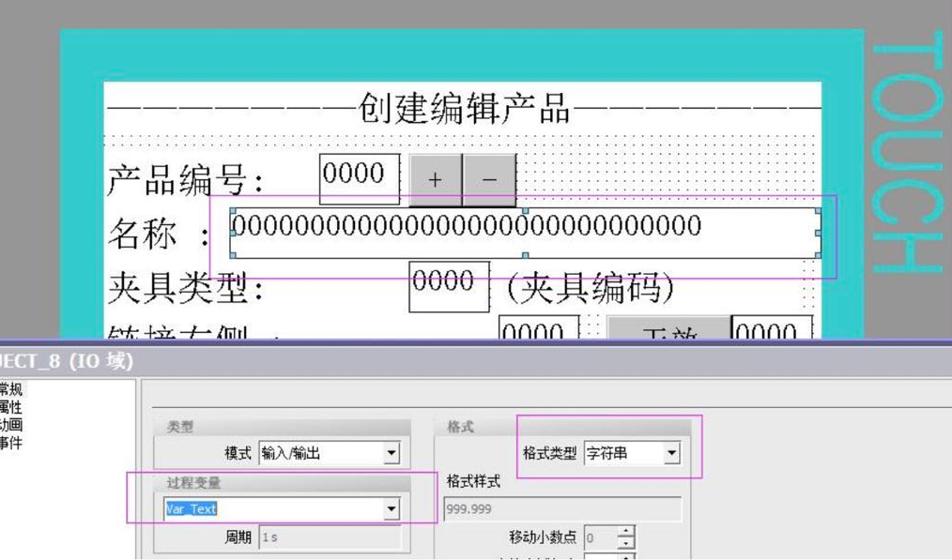This screenshot has width=952, height=560.
Task: Select the 创建编辑产品 title text
Action: 464,110
